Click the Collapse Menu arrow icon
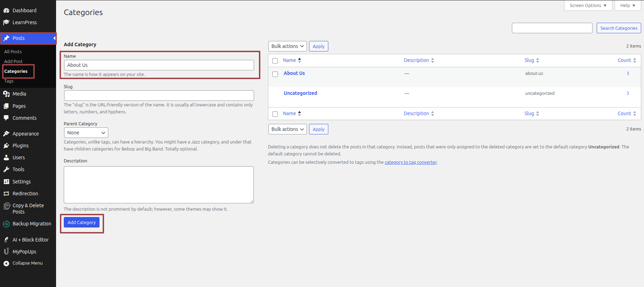The width and height of the screenshot is (644, 287). point(6,263)
